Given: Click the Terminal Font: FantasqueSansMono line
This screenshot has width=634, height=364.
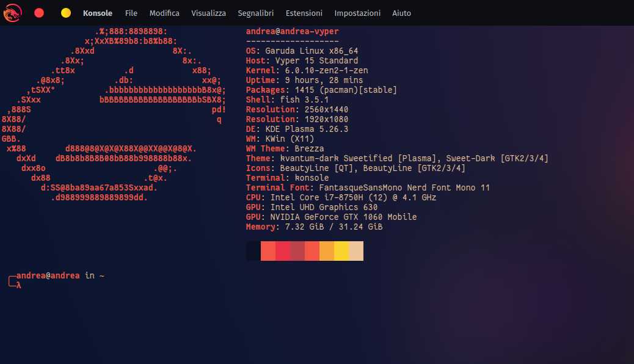Looking at the screenshot, I should pos(368,187).
